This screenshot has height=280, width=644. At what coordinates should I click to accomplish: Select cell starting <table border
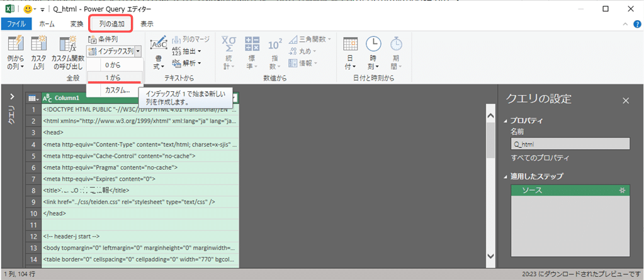click(x=140, y=259)
